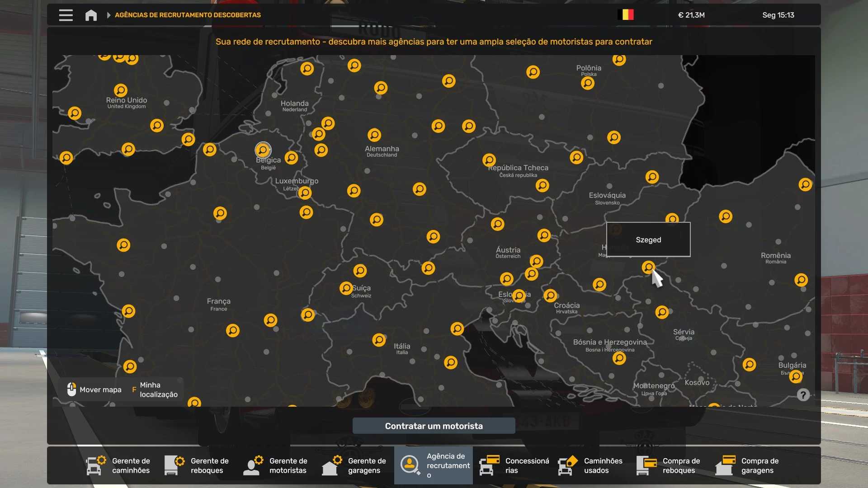Open the hamburger main menu
The image size is (868, 488).
tap(66, 15)
